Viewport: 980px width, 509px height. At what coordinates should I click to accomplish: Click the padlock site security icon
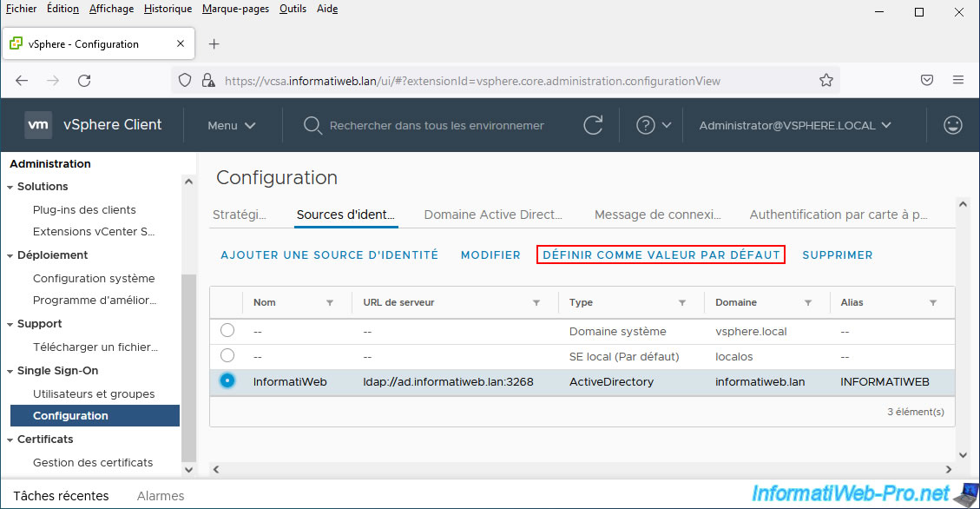coord(208,81)
